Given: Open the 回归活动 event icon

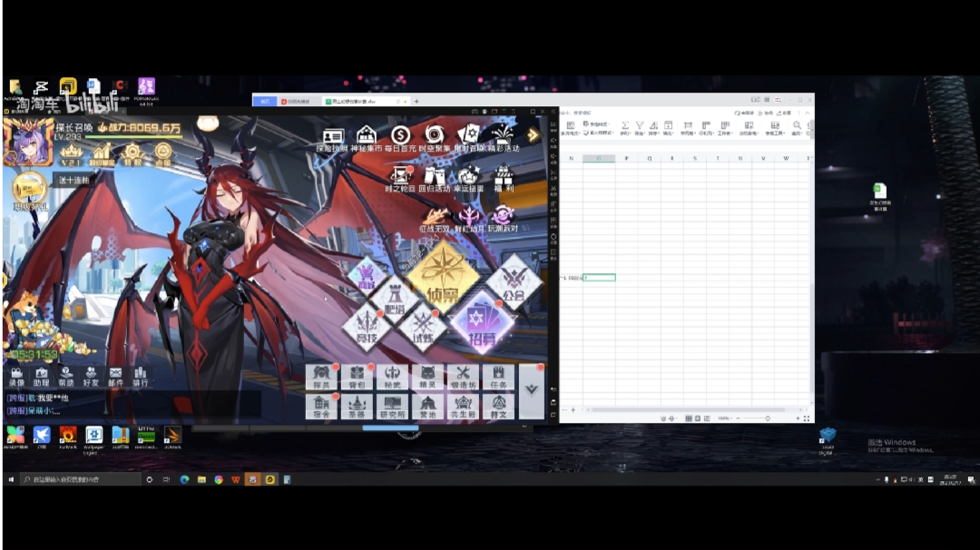Looking at the screenshot, I should click(x=435, y=180).
